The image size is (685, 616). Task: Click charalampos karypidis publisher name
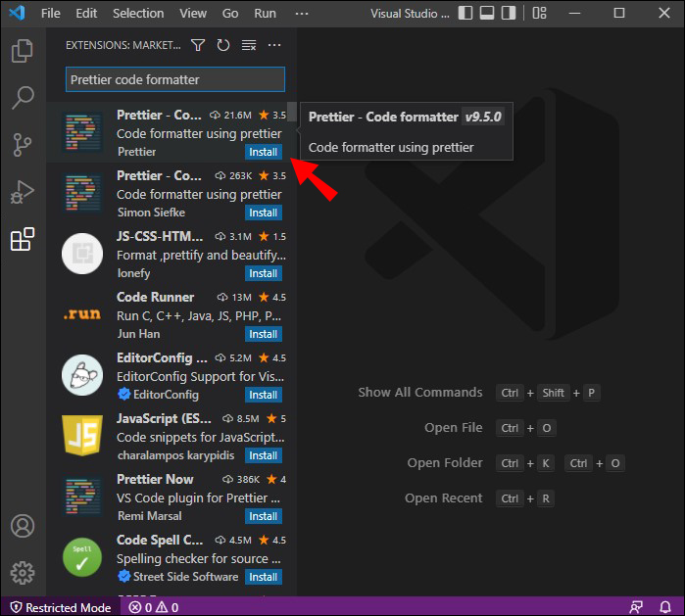(175, 455)
